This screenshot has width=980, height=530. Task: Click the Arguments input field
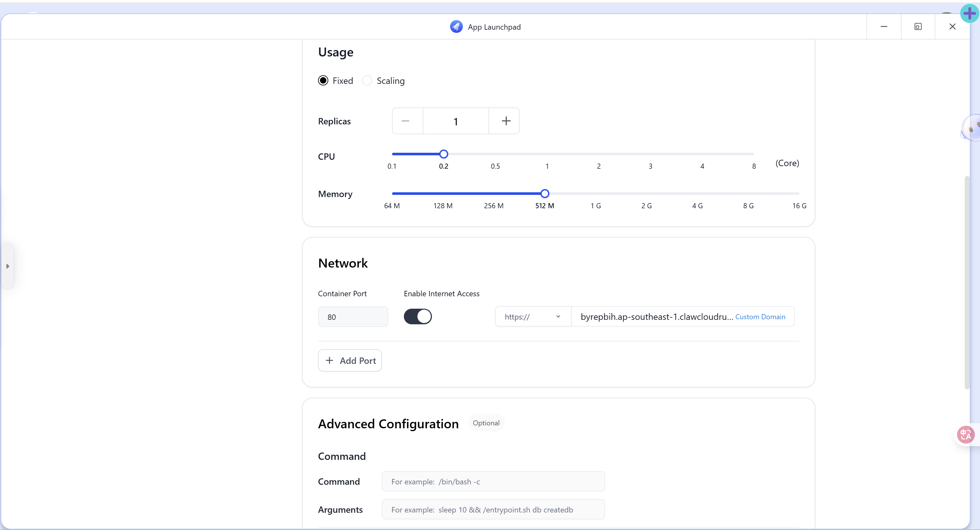493,510
